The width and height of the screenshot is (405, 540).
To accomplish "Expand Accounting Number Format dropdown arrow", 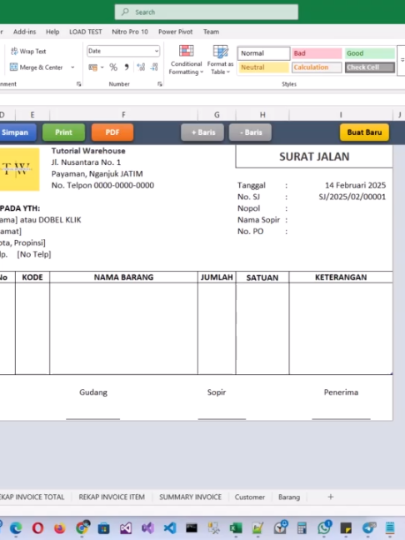I will click(102, 67).
